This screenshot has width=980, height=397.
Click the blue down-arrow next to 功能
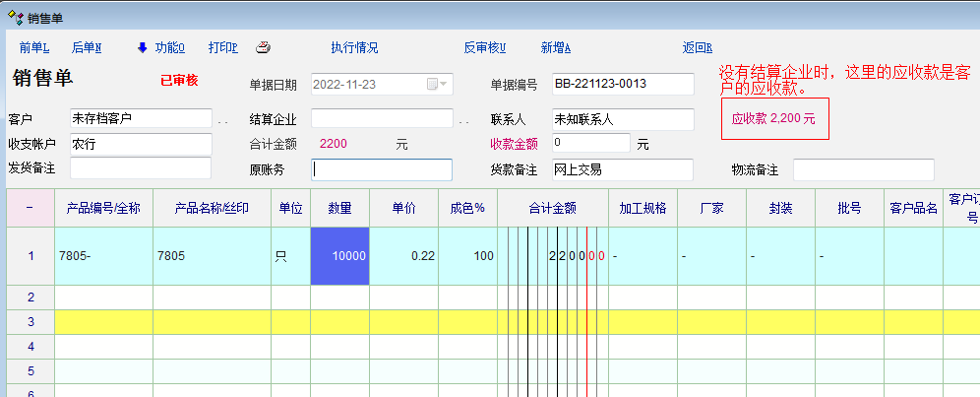pyautogui.click(x=142, y=47)
